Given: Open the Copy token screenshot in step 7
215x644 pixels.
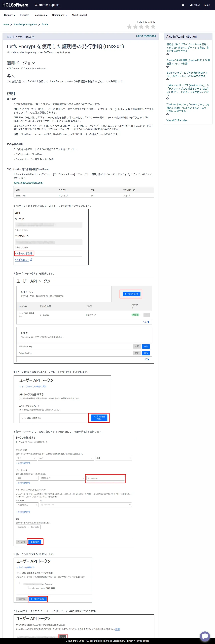Looking at the screenshot, I should (84, 626).
